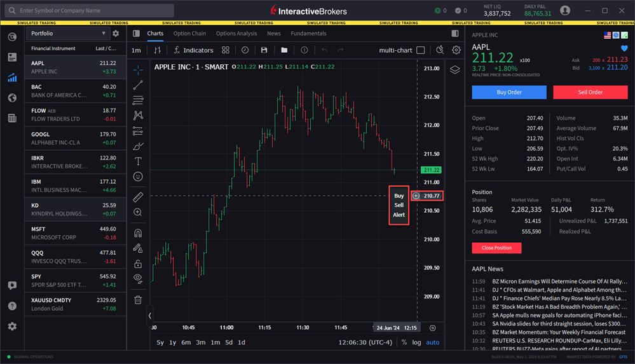Open the Fundamentals tab
The image size is (635, 364).
[308, 33]
